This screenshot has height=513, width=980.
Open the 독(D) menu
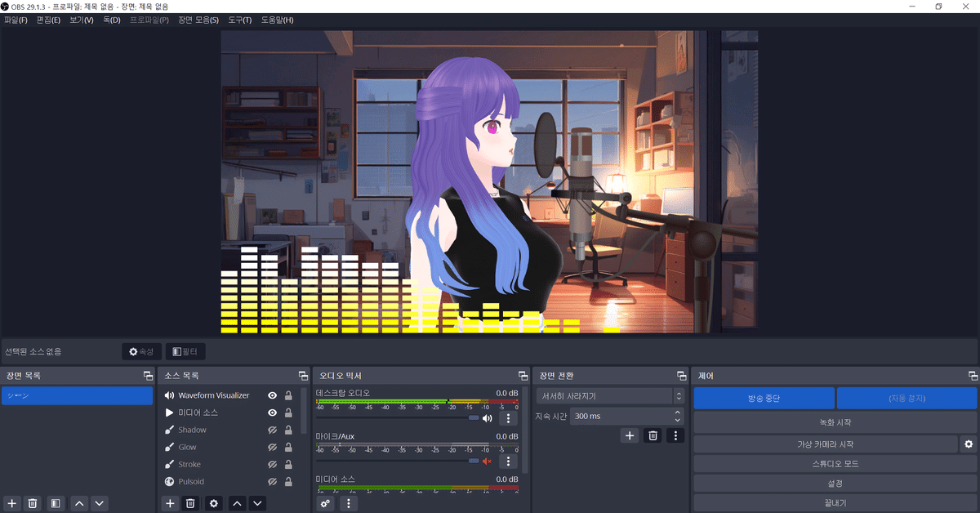point(111,20)
